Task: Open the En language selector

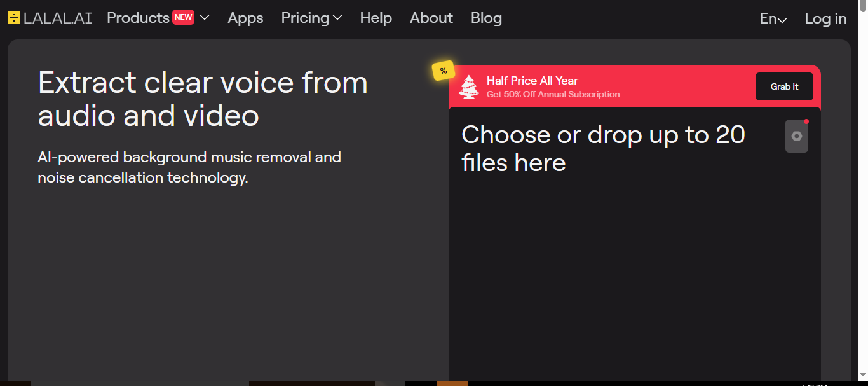Action: [773, 19]
